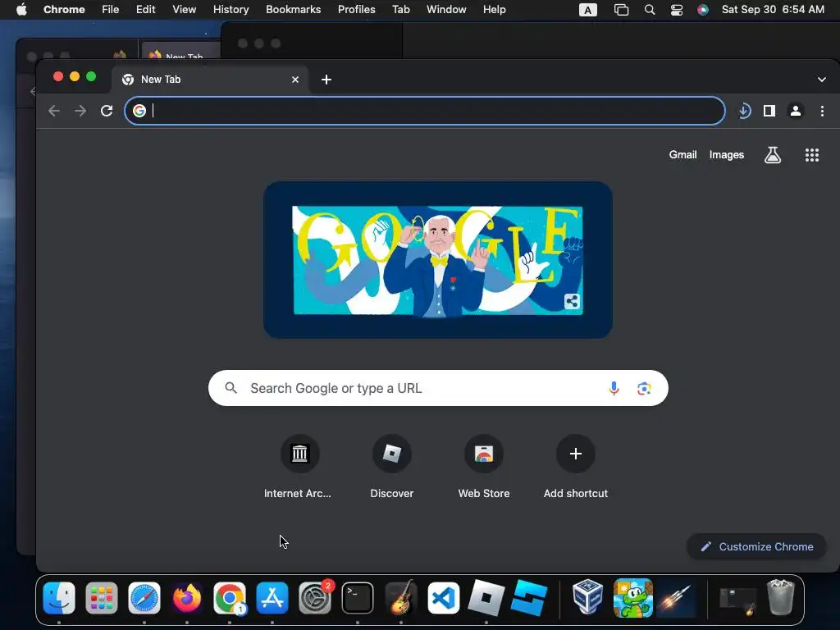Open GarageBand in the Dock
This screenshot has height=630, width=840.
click(x=400, y=598)
